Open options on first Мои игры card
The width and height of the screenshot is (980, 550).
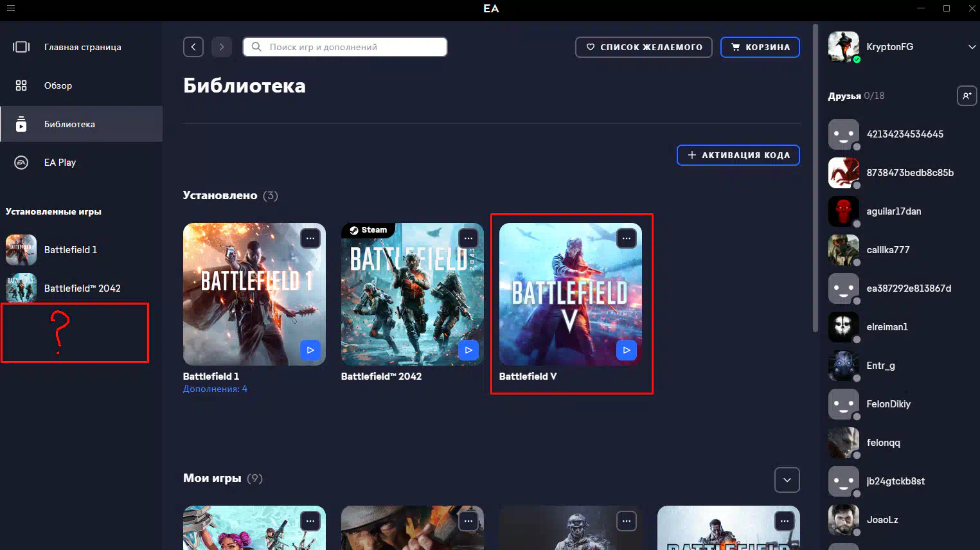[310, 521]
